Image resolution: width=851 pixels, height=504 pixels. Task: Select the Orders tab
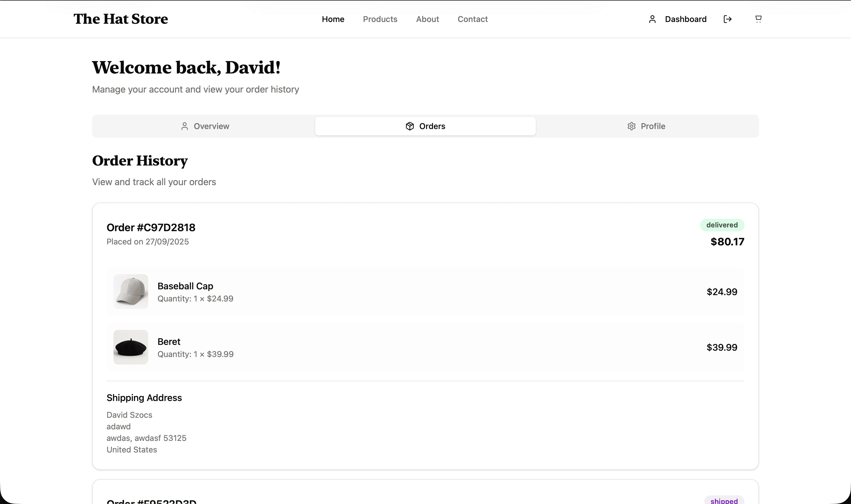pos(425,126)
